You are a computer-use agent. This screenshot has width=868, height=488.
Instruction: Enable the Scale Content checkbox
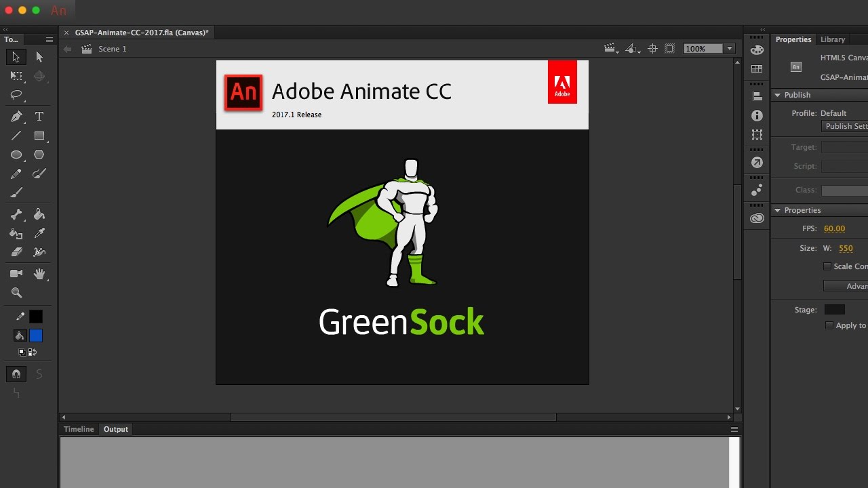(827, 266)
